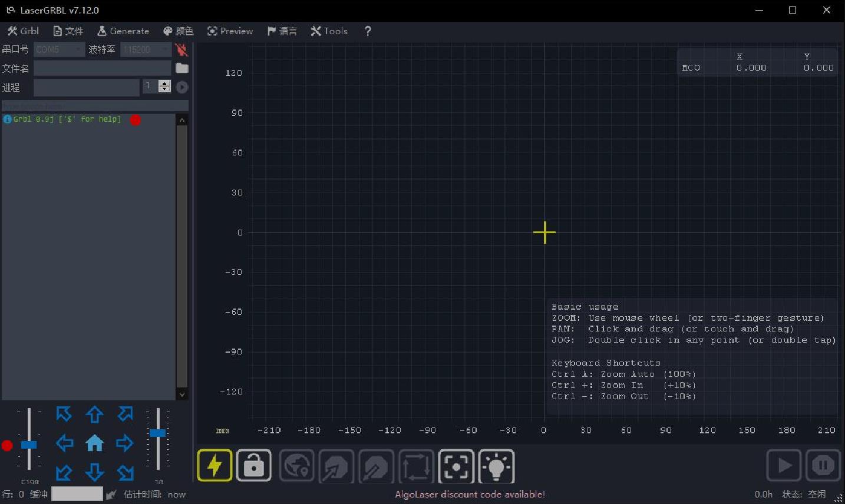Click the open file folder icon
This screenshot has height=504, width=845.
[x=182, y=68]
